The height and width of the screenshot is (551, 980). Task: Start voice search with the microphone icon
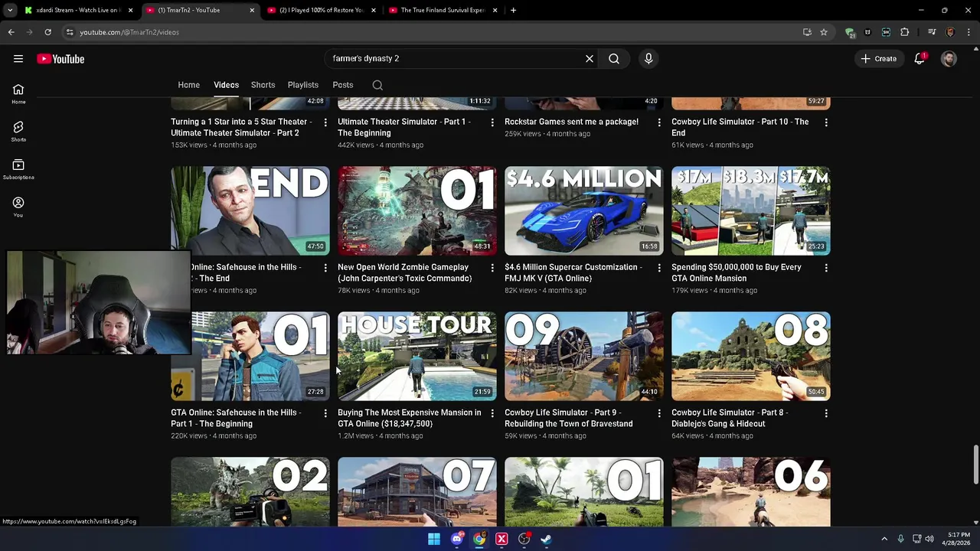(x=648, y=59)
